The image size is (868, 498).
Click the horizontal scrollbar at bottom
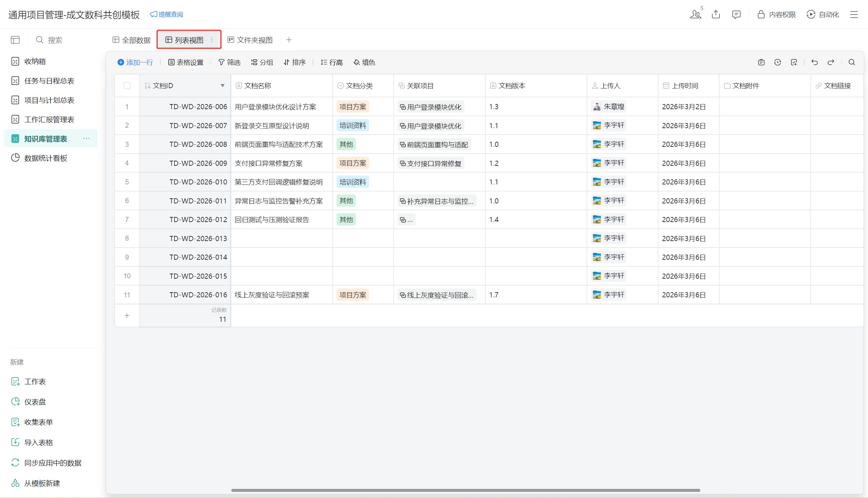click(465, 490)
